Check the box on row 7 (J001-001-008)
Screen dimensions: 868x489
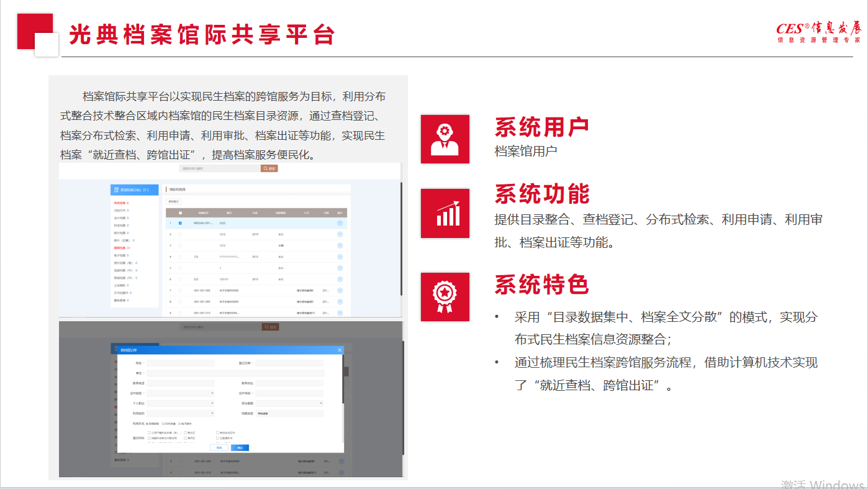pyautogui.click(x=180, y=290)
